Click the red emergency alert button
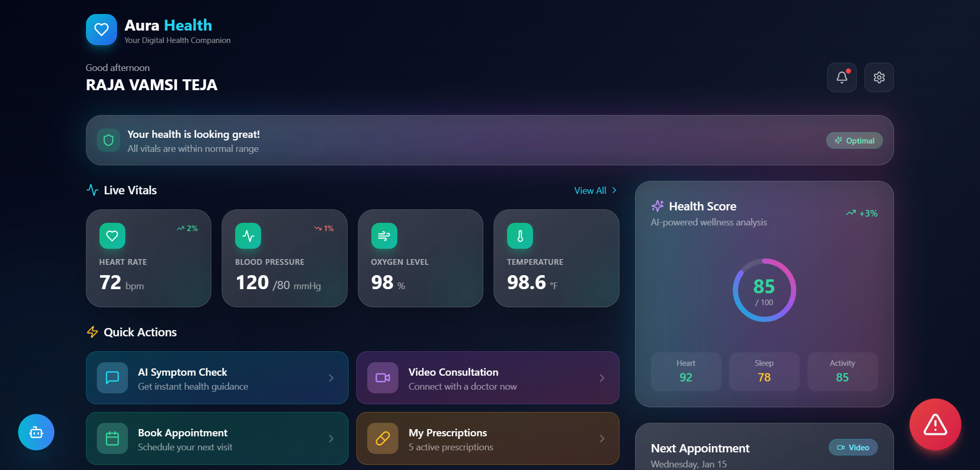 click(x=935, y=424)
